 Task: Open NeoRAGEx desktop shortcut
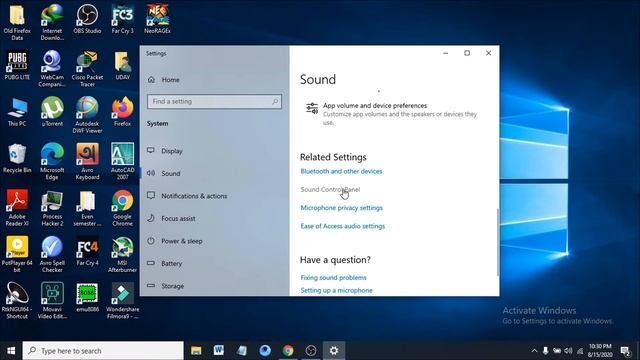158,19
